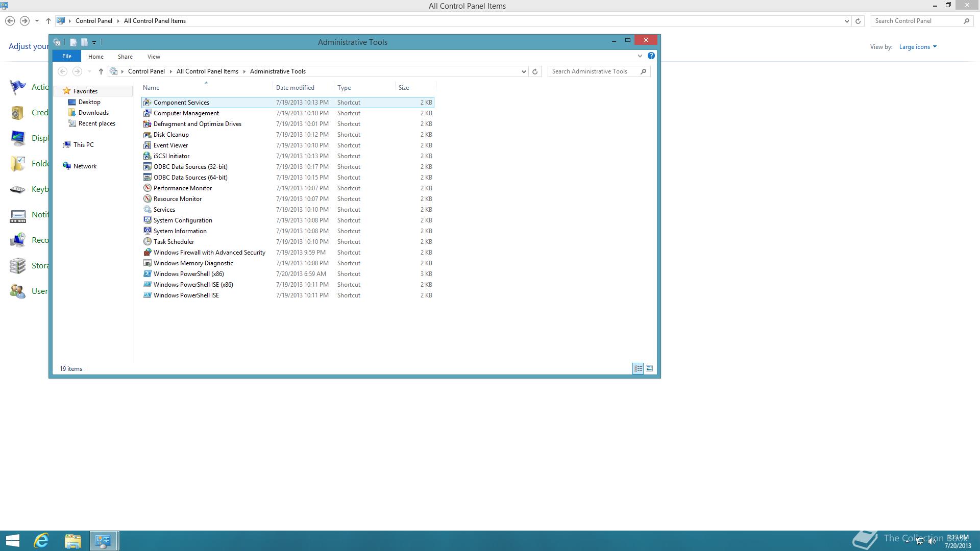This screenshot has width=980, height=551.
Task: Select the Windows PowerShell ISE icon
Action: (148, 295)
